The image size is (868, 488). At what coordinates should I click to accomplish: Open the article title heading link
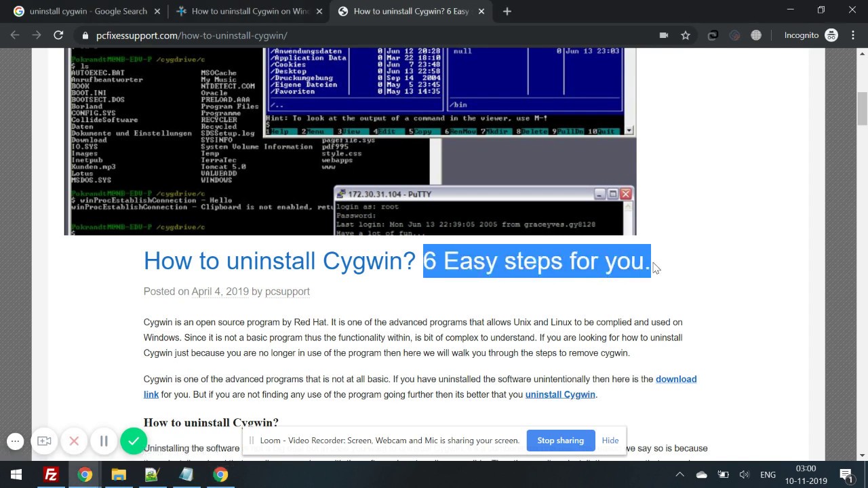(x=397, y=261)
